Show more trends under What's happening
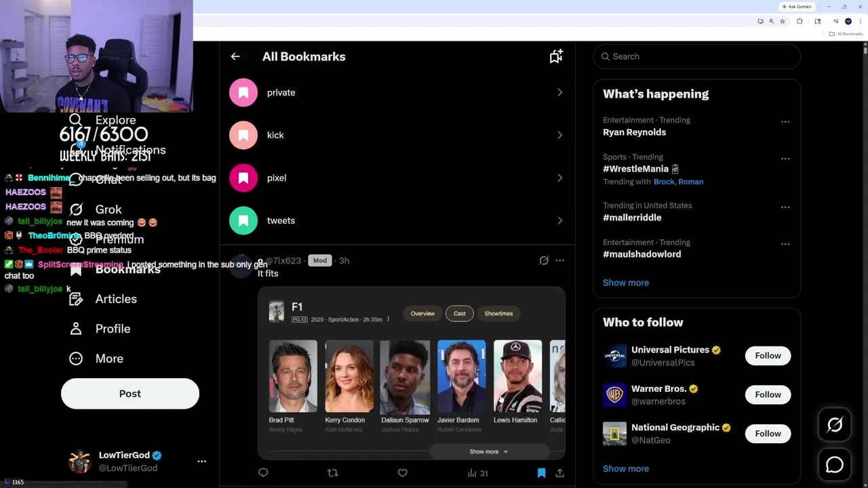The height and width of the screenshot is (488, 868). click(x=625, y=283)
